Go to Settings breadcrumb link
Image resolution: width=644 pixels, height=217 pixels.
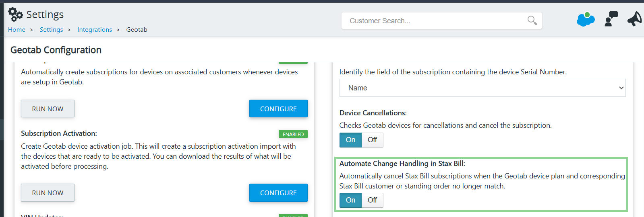pos(51,30)
